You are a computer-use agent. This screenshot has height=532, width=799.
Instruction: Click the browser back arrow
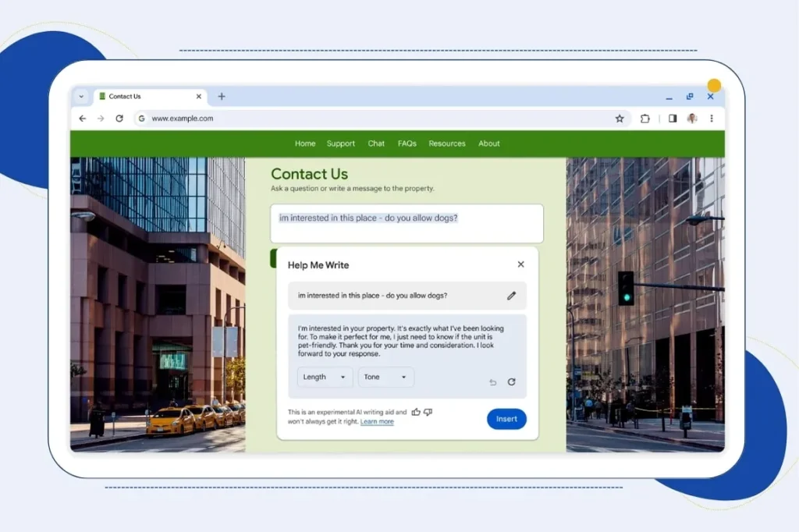pos(83,119)
